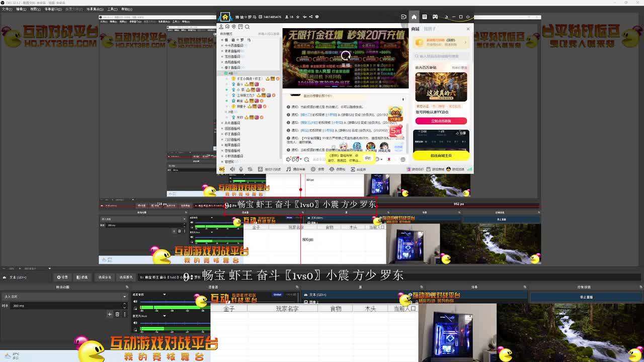Adjust the 麦克风/Aux volume slider
The image size is (644, 362).
[175, 323]
